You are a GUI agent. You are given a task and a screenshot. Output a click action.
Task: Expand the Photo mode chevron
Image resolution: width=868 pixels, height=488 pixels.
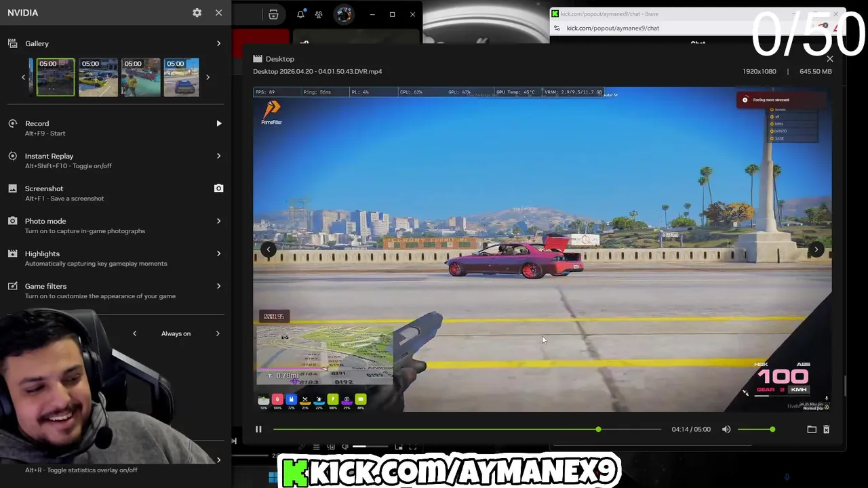pos(218,221)
